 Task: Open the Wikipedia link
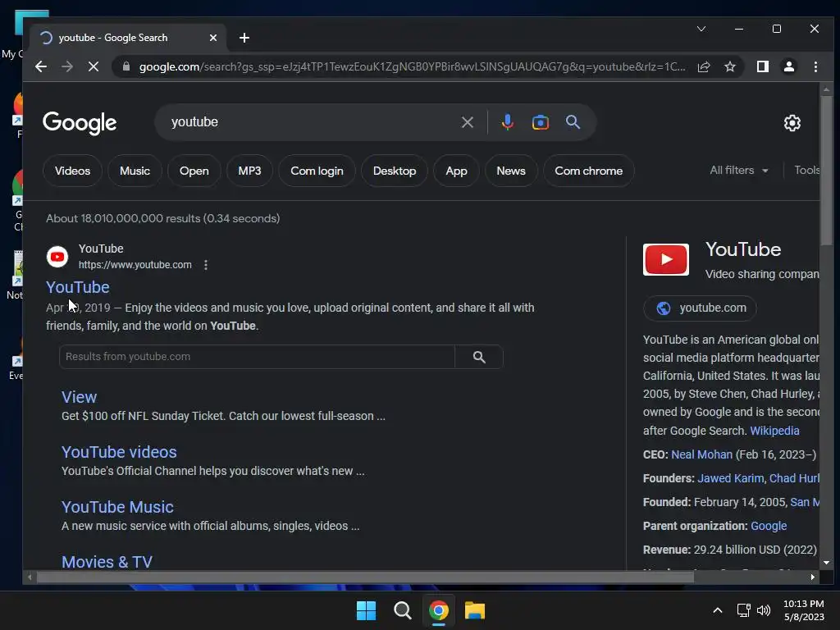click(x=774, y=431)
